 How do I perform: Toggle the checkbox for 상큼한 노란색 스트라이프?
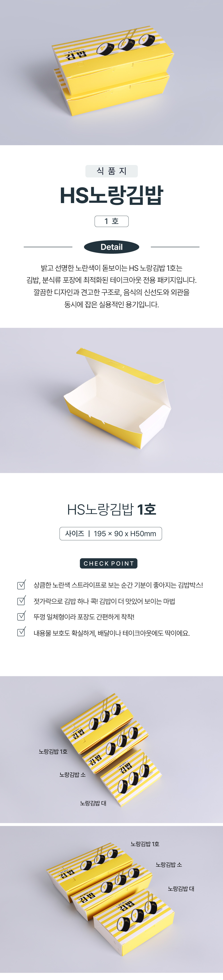pos(21,585)
